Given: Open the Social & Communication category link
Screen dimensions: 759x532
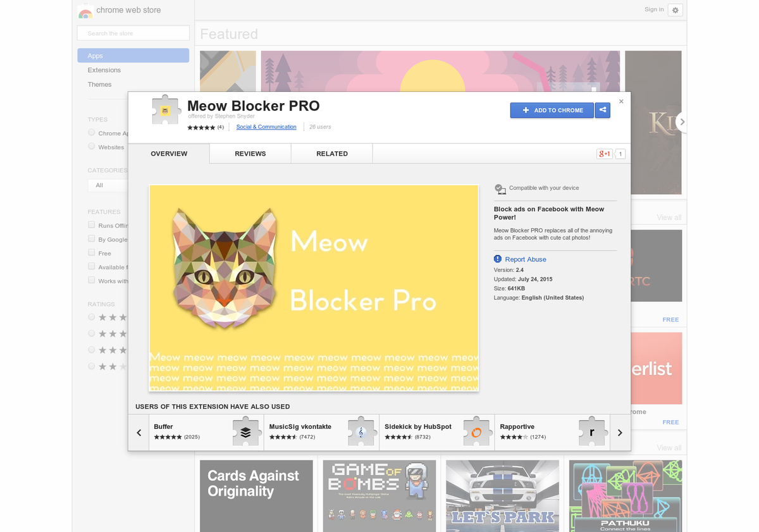Looking at the screenshot, I should 266,127.
